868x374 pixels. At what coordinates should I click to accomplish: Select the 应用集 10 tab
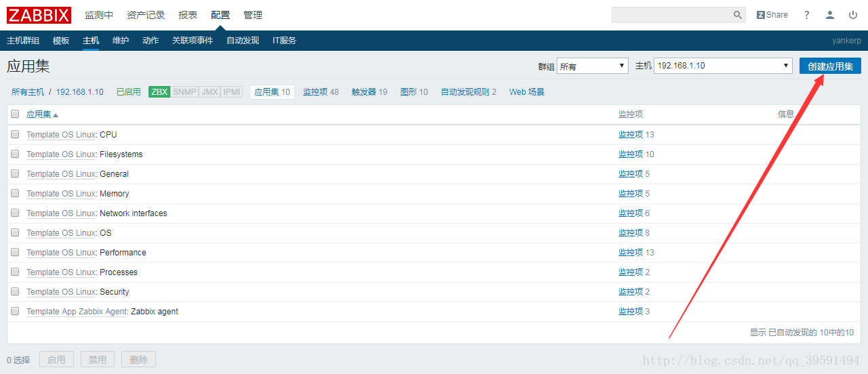[x=272, y=92]
